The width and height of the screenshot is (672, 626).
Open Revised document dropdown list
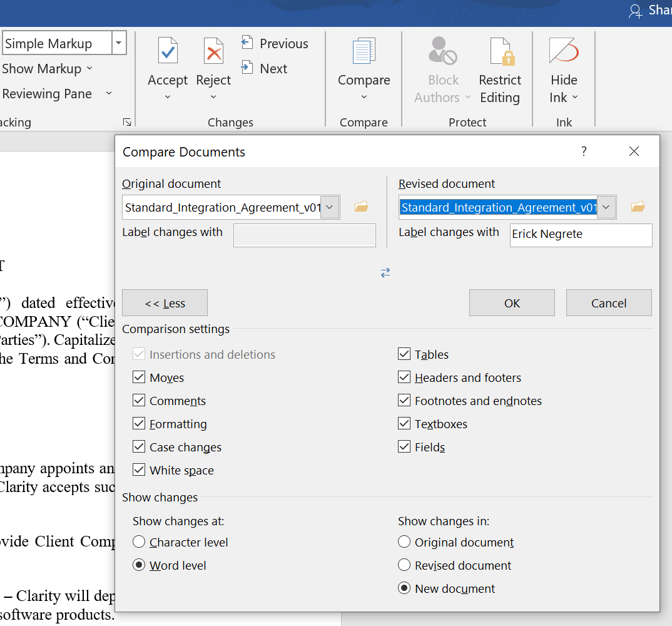(606, 207)
